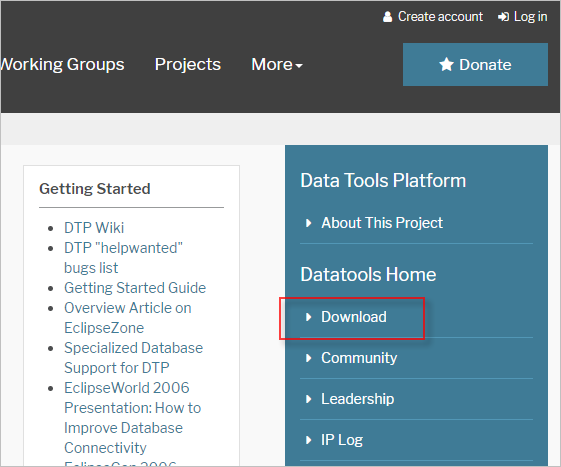Click the Log in arrow icon
Viewport: 561px width, 467px height.
tap(503, 16)
